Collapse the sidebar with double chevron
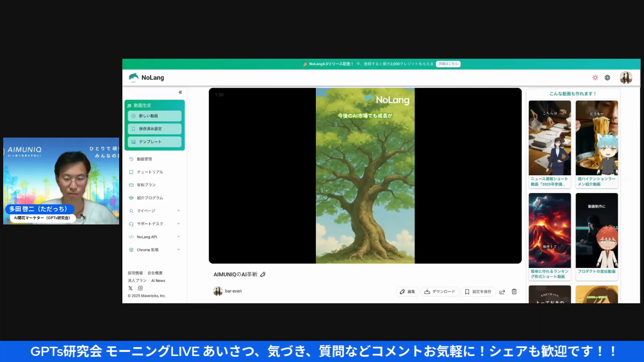This screenshot has width=644, height=362. pos(180,92)
